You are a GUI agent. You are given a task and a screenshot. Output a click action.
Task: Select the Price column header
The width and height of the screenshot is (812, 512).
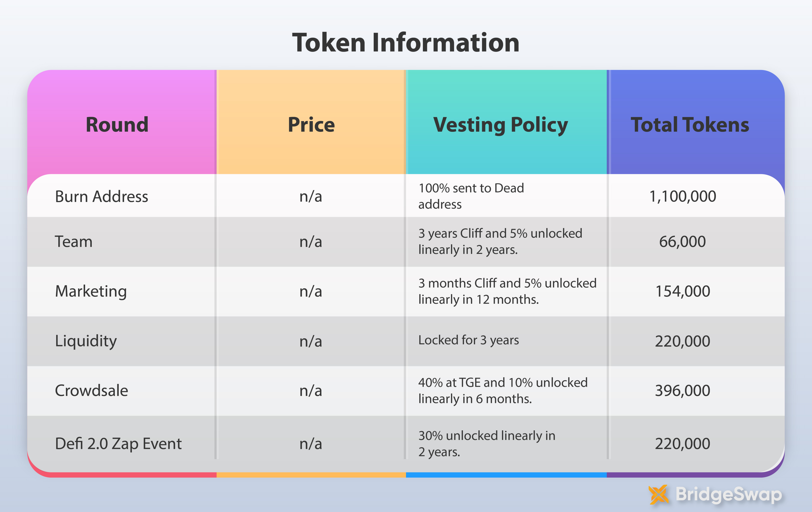coord(311,124)
